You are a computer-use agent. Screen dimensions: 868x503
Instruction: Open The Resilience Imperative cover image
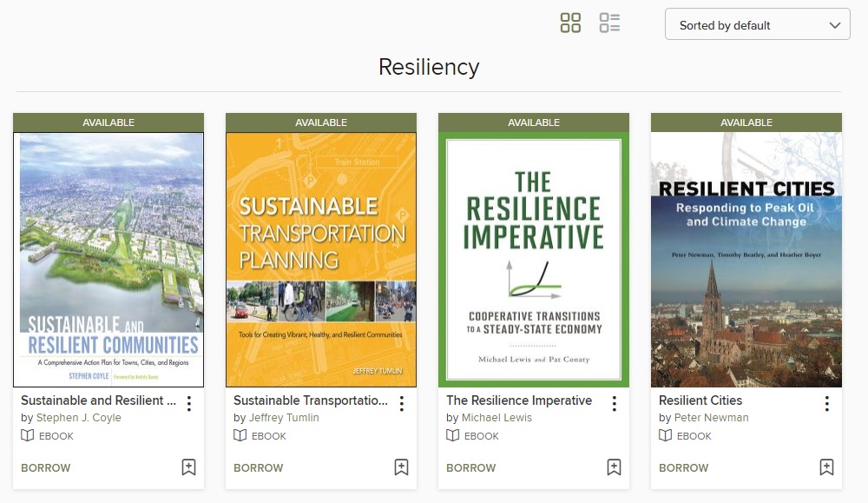[x=534, y=260]
